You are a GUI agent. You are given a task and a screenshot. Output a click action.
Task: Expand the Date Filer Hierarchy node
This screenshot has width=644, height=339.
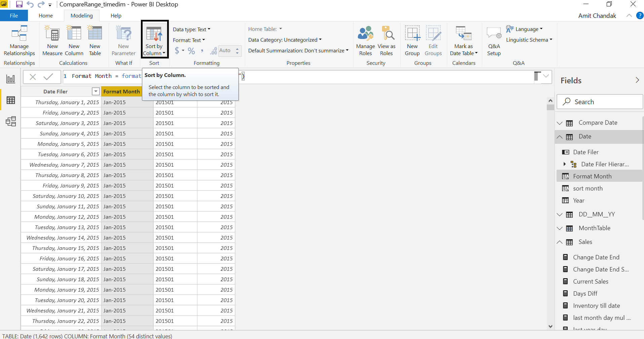[565, 164]
